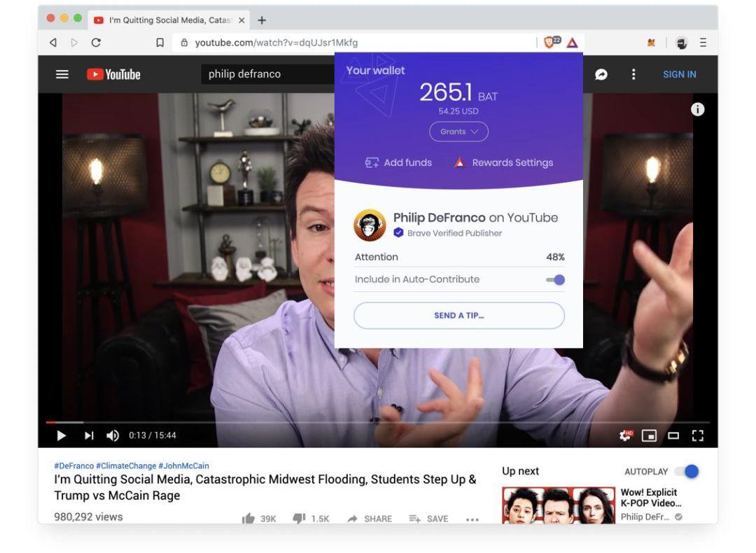Like the video with thumbs up
This screenshot has height=553, width=756.
(x=248, y=519)
